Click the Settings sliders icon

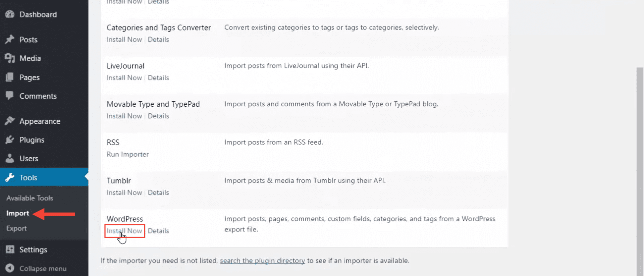point(10,250)
